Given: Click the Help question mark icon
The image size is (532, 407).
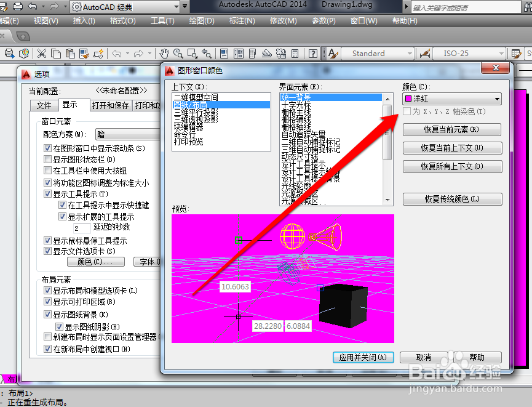Looking at the screenshot, I should (313, 54).
